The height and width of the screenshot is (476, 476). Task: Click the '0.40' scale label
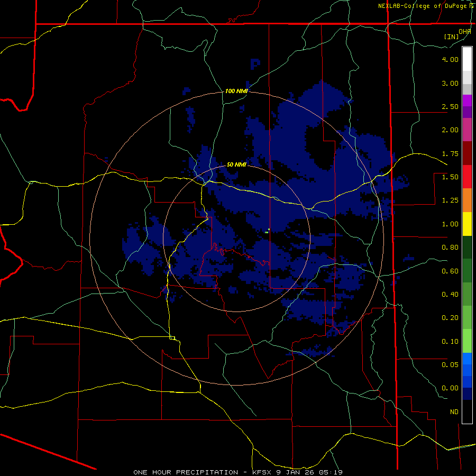[x=450, y=295]
